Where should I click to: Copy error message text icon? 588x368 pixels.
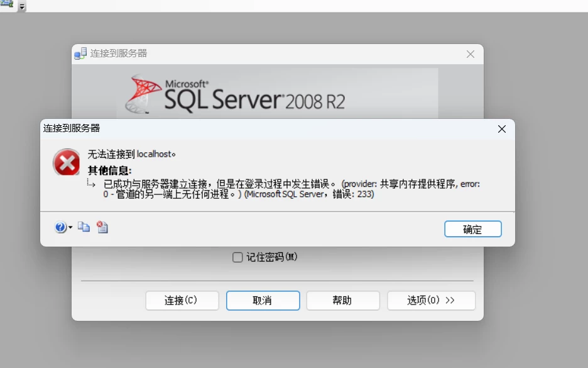(x=84, y=227)
